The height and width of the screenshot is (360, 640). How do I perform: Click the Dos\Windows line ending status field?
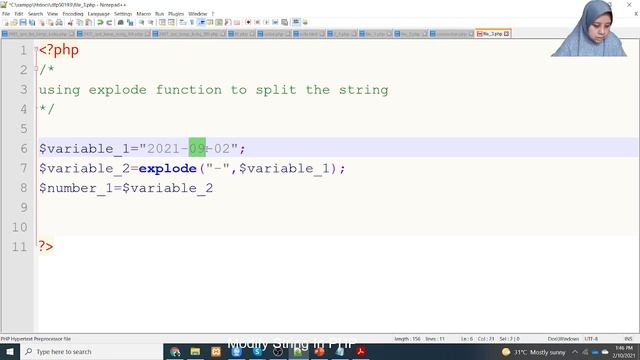(563, 339)
